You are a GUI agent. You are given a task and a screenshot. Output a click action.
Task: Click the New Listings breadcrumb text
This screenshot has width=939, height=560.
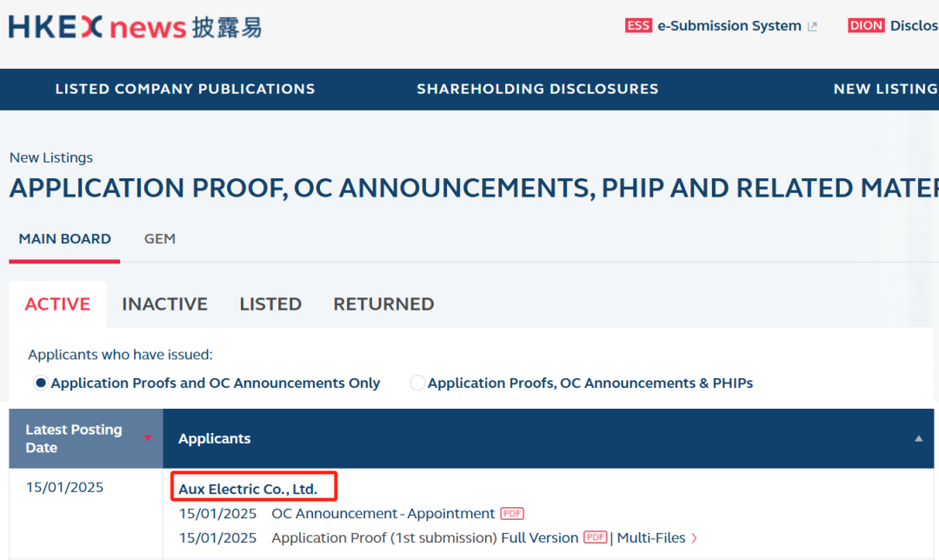tap(51, 157)
